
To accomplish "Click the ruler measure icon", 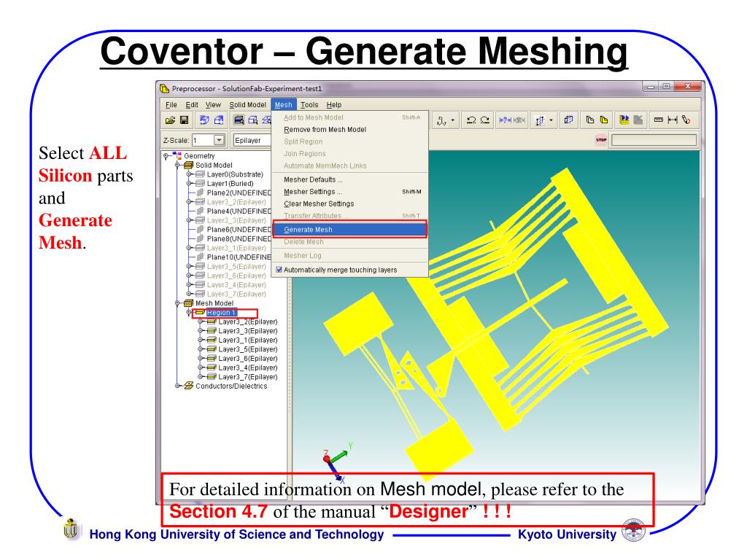I will (x=659, y=120).
